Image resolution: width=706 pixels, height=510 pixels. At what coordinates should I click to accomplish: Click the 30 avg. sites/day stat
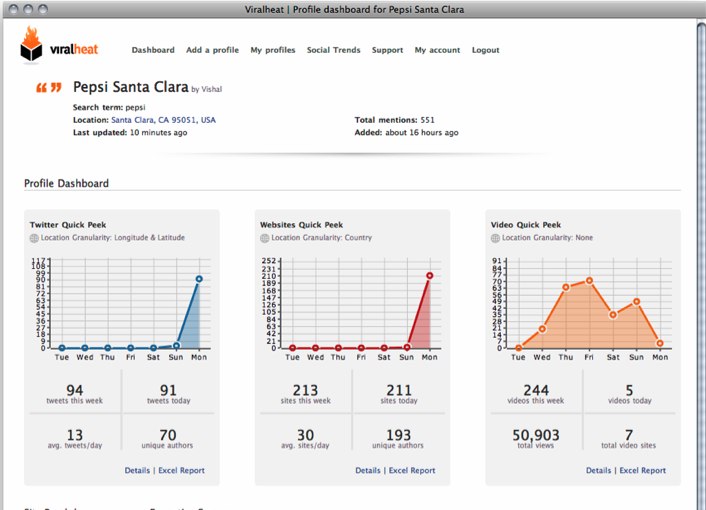(305, 438)
